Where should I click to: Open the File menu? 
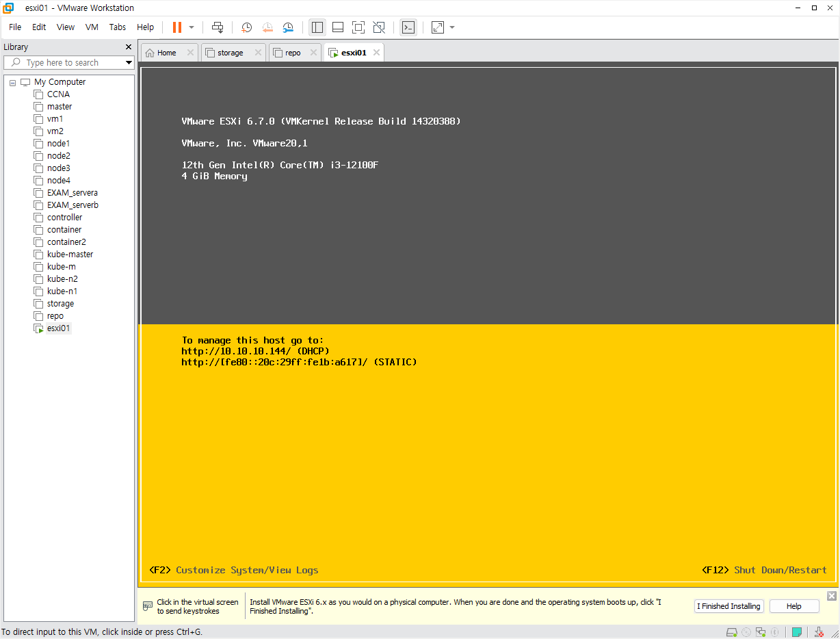coord(15,27)
